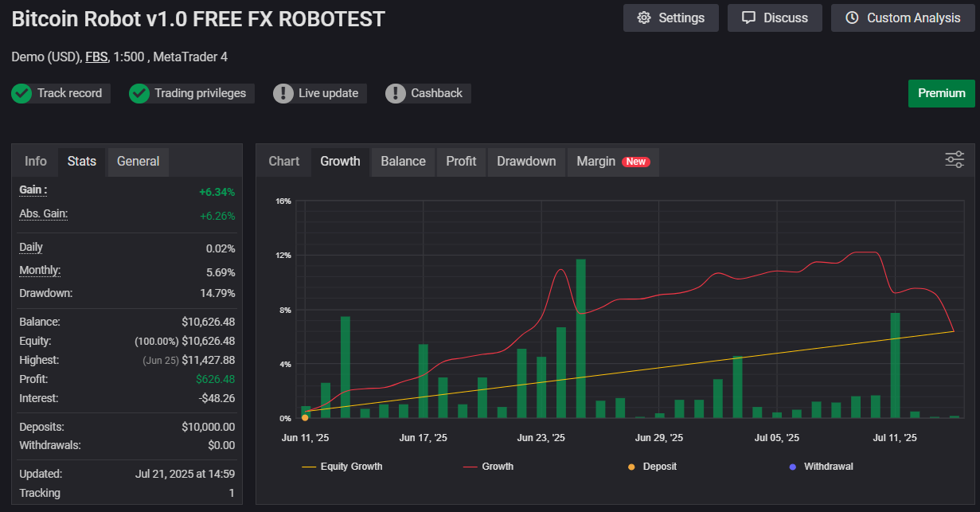Viewport: 980px width, 512px height.
Task: Click the Settings gear icon
Action: click(645, 18)
